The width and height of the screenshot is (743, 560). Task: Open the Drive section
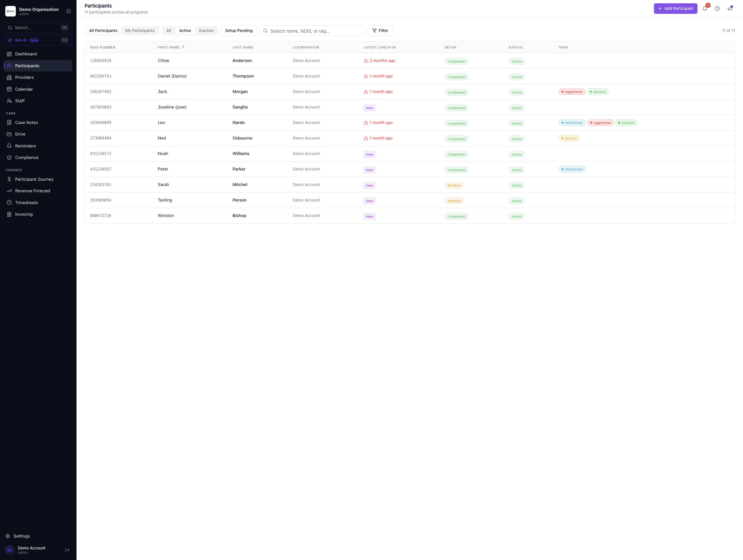(38, 134)
